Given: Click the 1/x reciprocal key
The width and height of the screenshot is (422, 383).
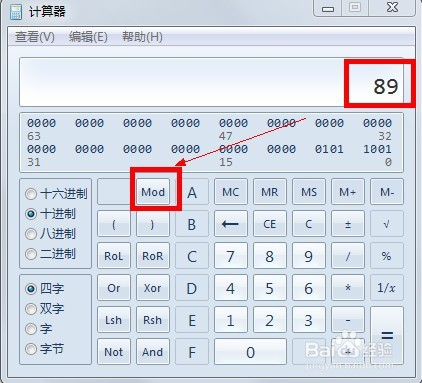Looking at the screenshot, I should coord(387,288).
